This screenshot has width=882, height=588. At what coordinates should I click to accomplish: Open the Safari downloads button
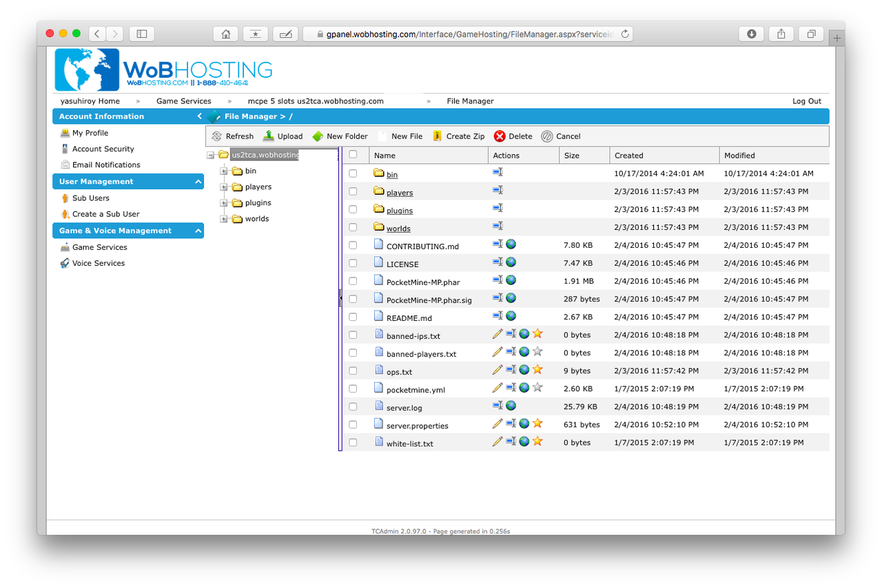(751, 34)
